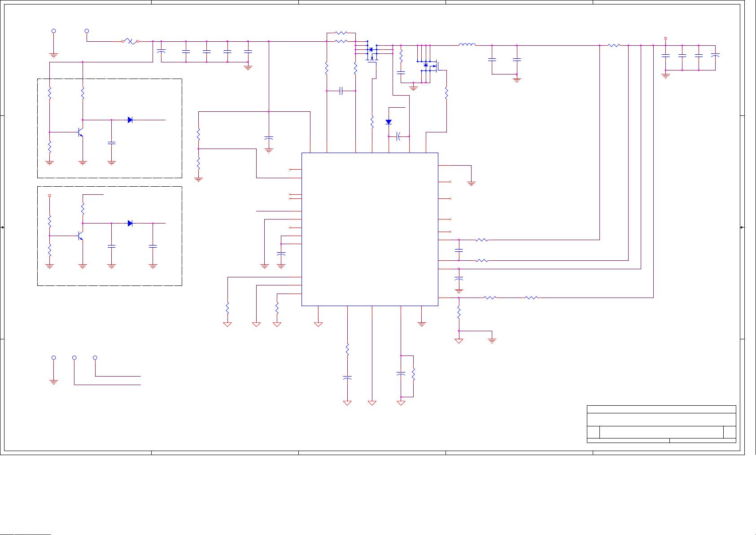Select the transistor in the upper dashed box
756x535 pixels.
pyautogui.click(x=80, y=133)
